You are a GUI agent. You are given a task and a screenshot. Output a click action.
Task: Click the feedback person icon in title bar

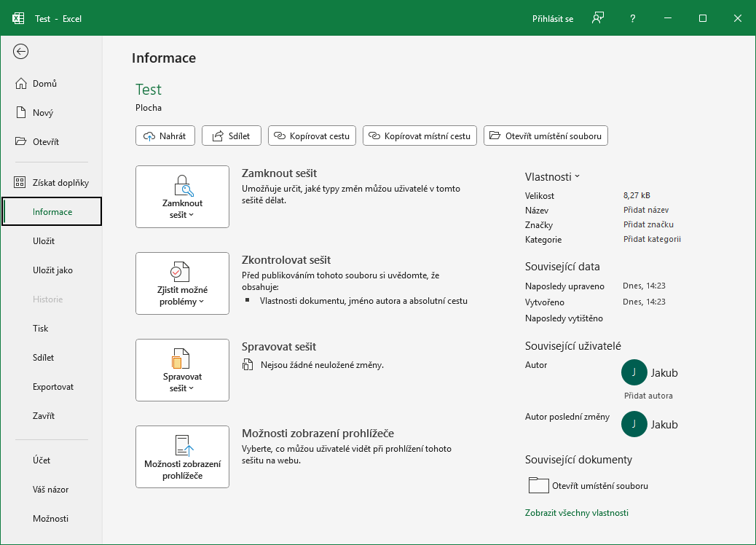click(x=597, y=17)
